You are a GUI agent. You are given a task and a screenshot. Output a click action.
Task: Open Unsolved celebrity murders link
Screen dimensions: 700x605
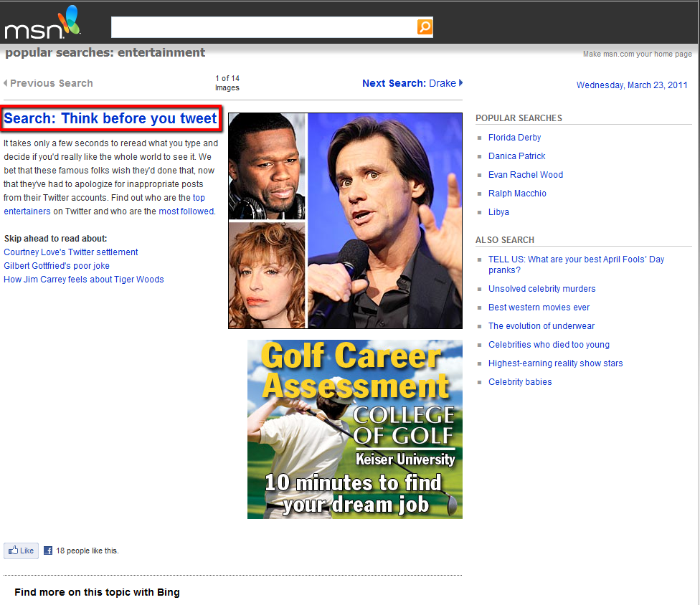point(541,289)
